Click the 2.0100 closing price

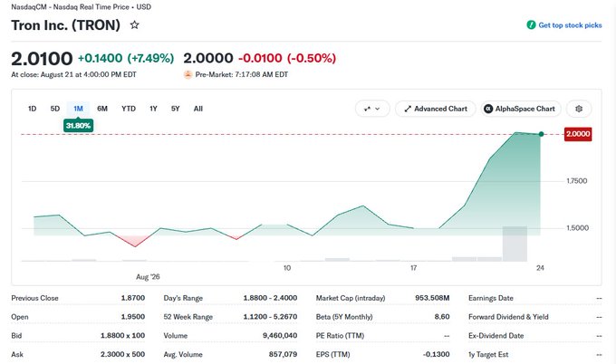(x=42, y=59)
